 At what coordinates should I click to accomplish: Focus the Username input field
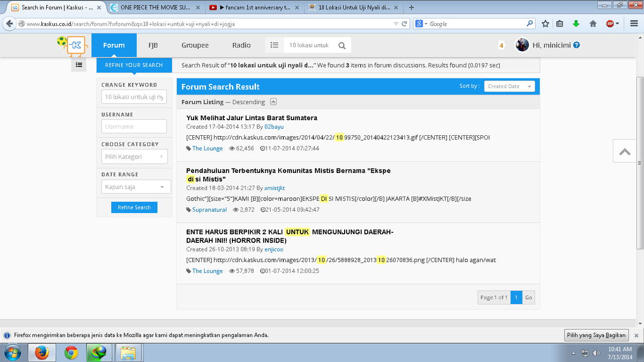click(x=134, y=126)
